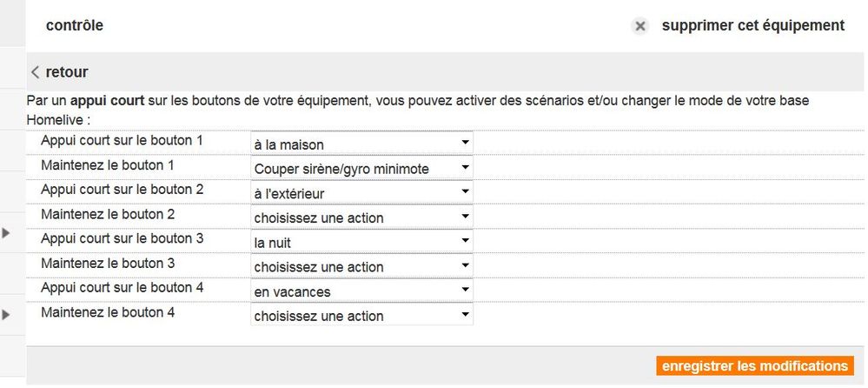
Task: Open the dropdown for Appui court sur le bouton 1
Action: [x=362, y=143]
